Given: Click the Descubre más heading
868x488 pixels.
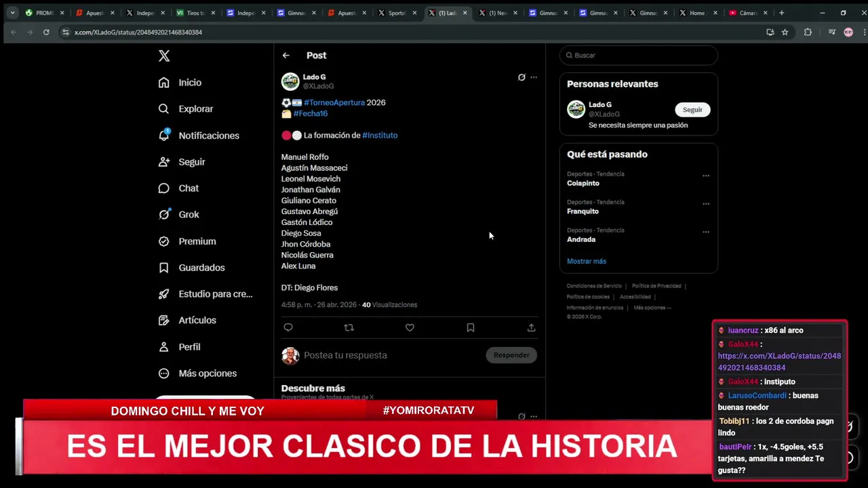Looking at the screenshot, I should 313,388.
